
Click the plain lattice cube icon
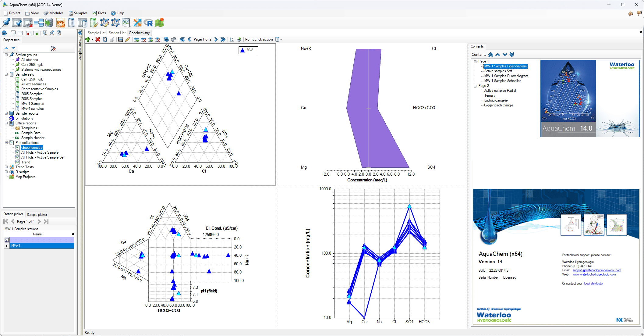[x=115, y=23]
